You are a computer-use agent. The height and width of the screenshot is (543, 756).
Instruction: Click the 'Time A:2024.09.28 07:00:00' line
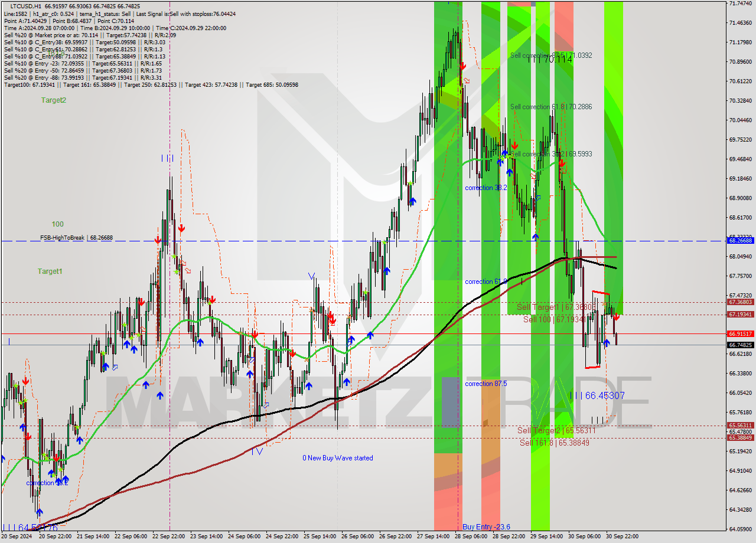115,28
